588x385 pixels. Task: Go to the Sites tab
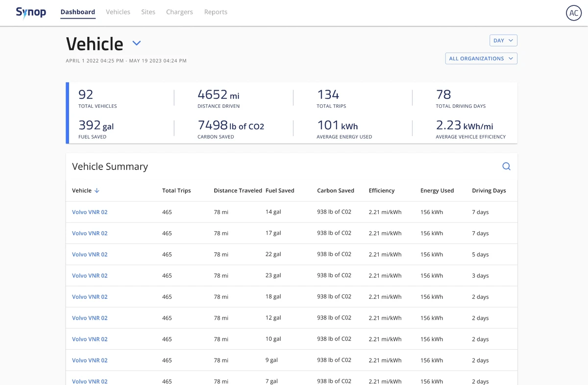pyautogui.click(x=148, y=12)
